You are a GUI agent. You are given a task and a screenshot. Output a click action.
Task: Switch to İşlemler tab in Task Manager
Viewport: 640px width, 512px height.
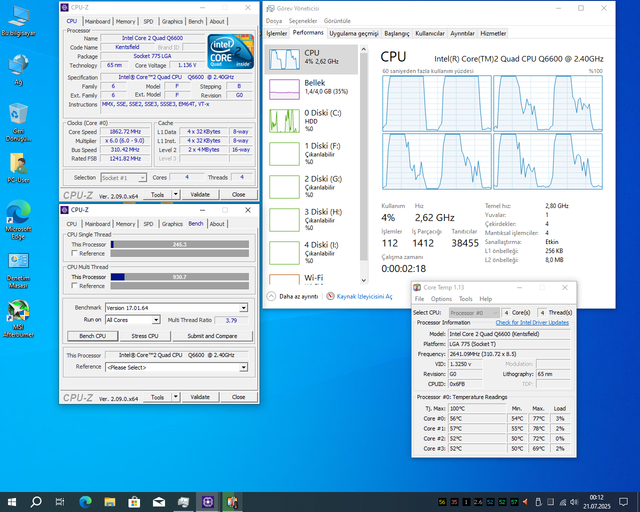[277, 33]
